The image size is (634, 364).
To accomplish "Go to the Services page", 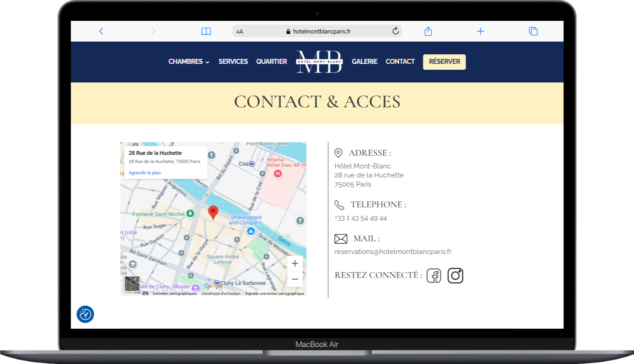I will click(x=233, y=62).
